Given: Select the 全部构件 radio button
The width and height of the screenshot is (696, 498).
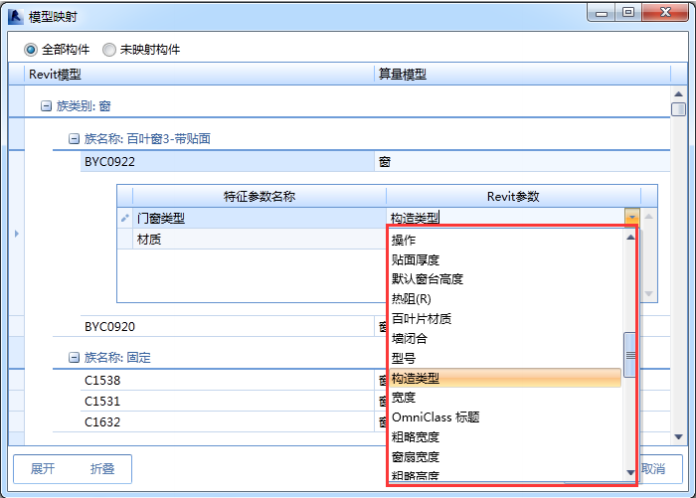Looking at the screenshot, I should click(31, 49).
